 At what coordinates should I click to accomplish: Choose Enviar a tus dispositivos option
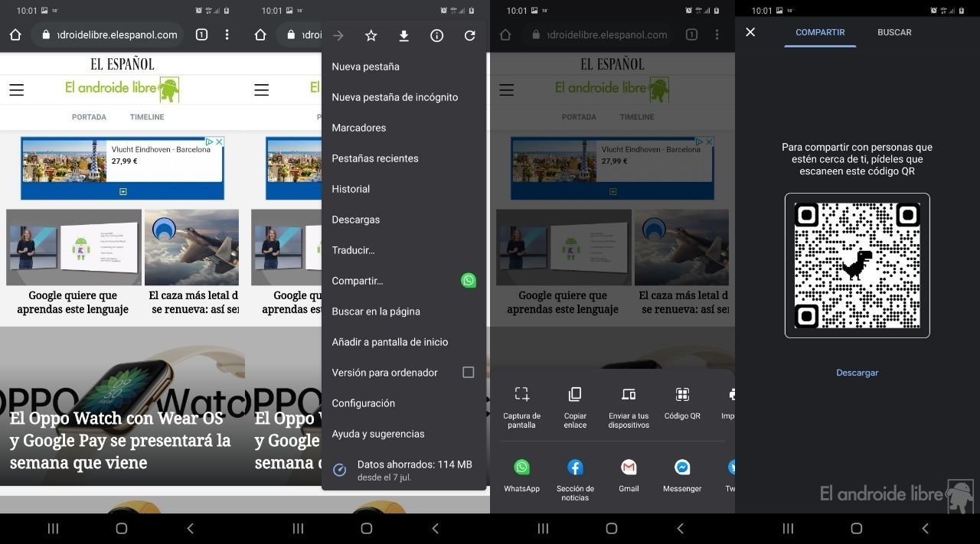coord(629,406)
